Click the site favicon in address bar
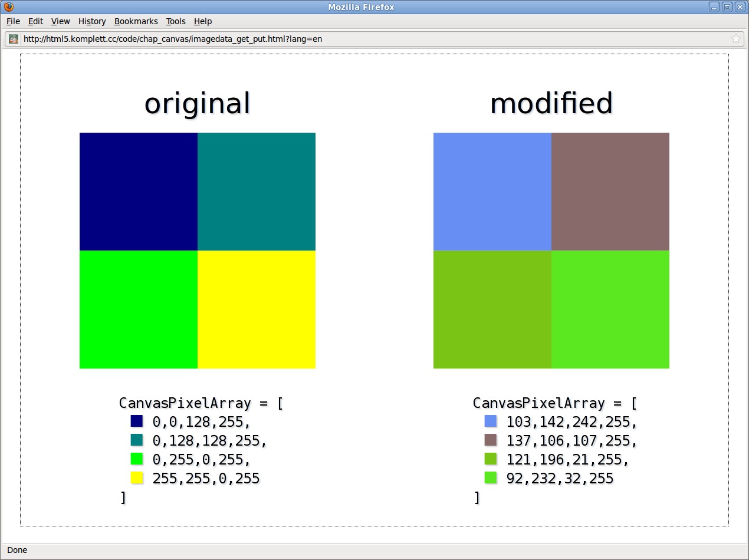The height and width of the screenshot is (560, 749). pyautogui.click(x=14, y=39)
